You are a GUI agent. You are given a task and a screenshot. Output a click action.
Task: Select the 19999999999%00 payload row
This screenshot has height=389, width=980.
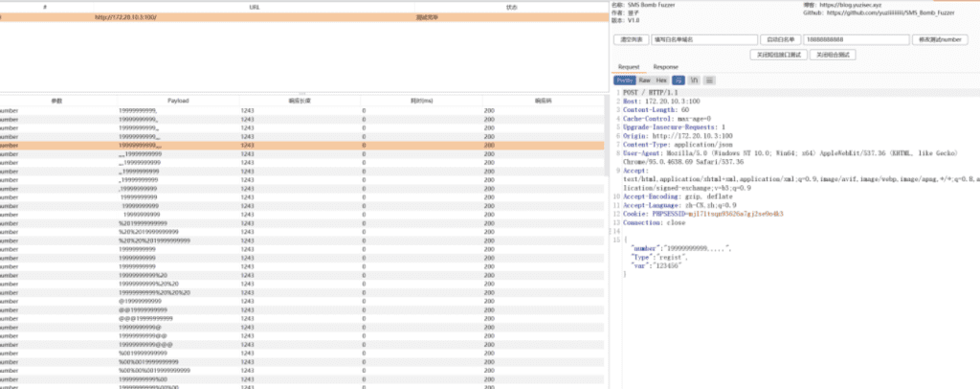[301, 379]
